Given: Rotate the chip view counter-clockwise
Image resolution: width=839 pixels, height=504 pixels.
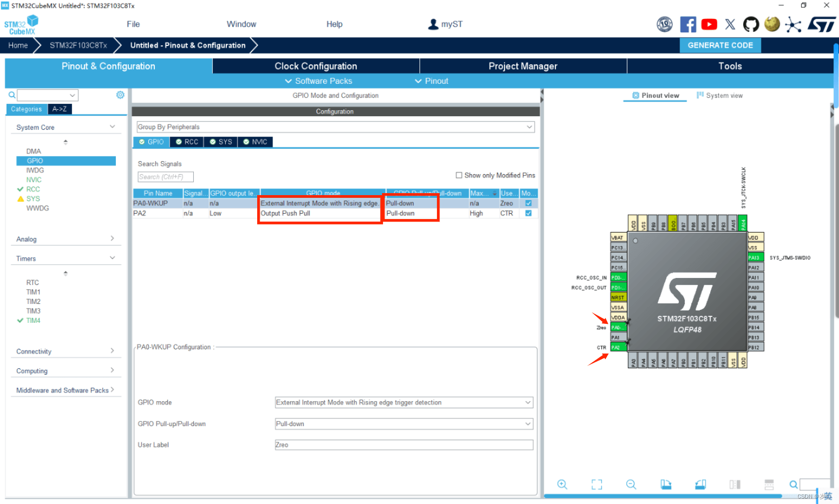Looking at the screenshot, I should click(700, 484).
